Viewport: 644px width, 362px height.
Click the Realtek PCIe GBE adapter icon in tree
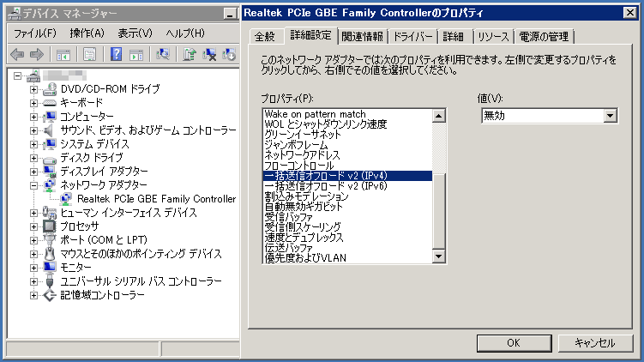pyautogui.click(x=67, y=199)
